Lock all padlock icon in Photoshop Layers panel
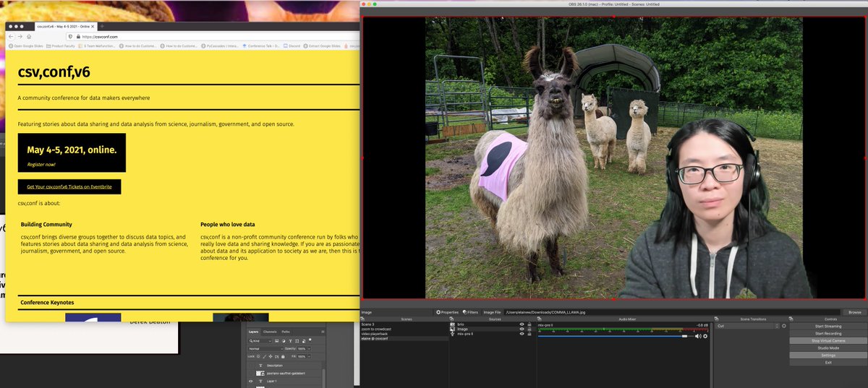Viewport: 868px width, 388px height. (283, 356)
